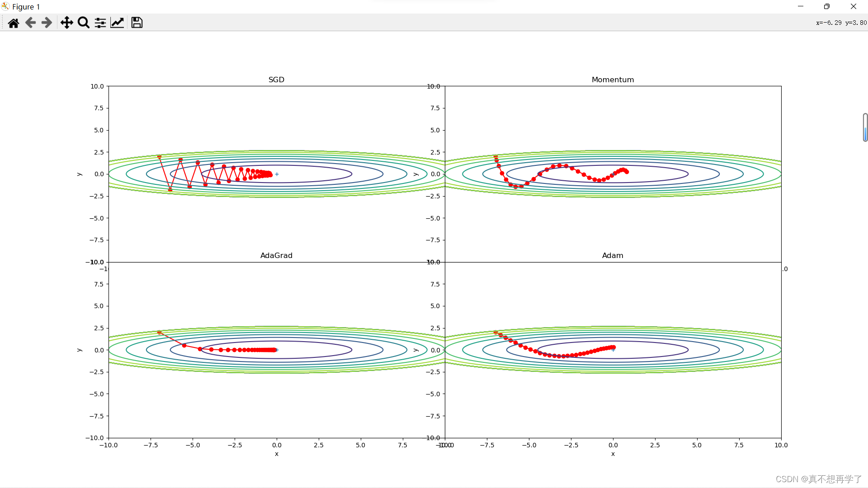Go back to the previous view
Screen dimensions: 868x488
(30, 23)
